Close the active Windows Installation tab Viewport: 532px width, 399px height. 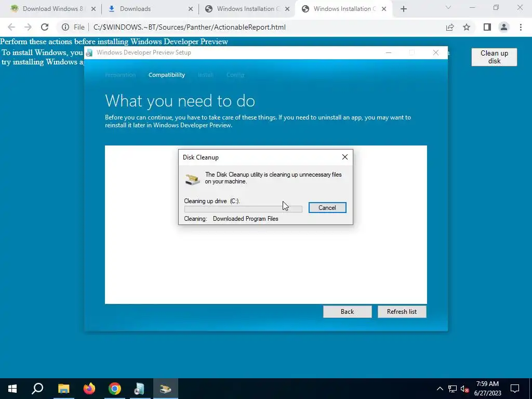click(384, 9)
